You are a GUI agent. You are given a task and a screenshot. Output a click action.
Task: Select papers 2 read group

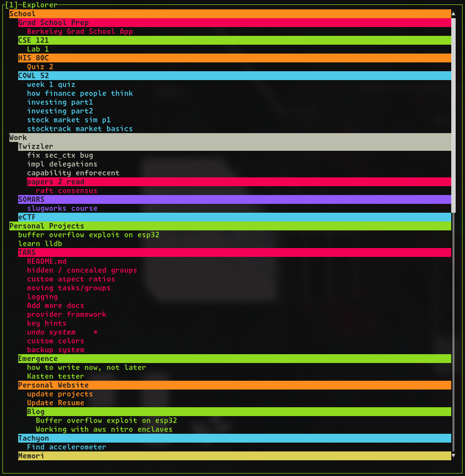[239, 182]
